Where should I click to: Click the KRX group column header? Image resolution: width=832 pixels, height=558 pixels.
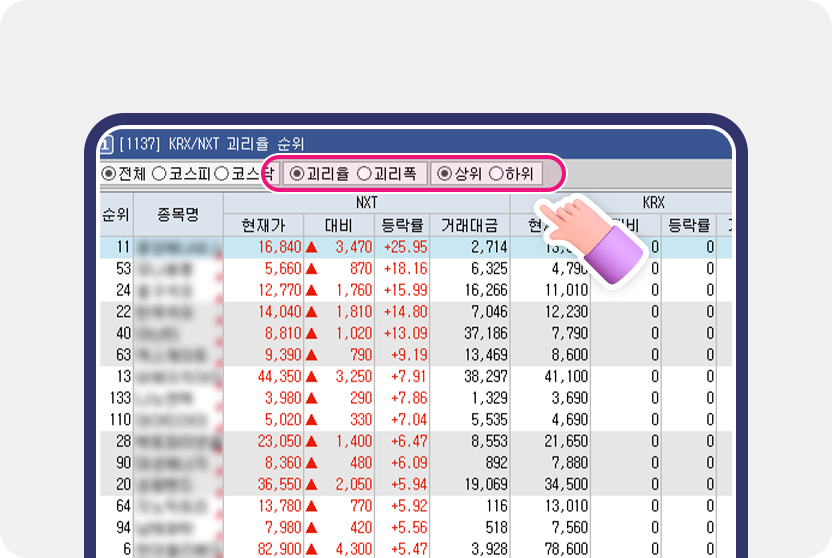(653, 202)
